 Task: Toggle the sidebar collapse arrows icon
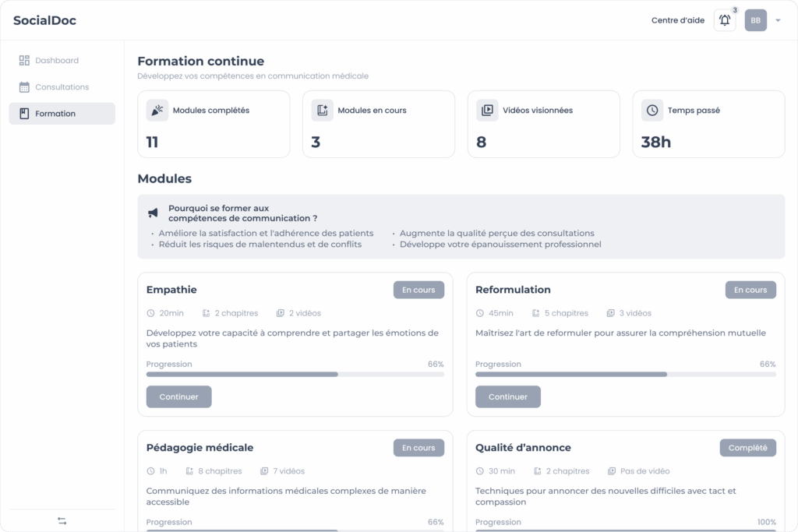[x=62, y=521]
